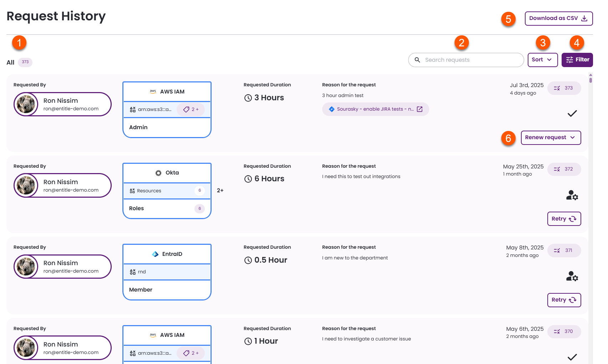The image size is (608, 364).
Task: Open the Sort dropdown
Action: (x=542, y=60)
